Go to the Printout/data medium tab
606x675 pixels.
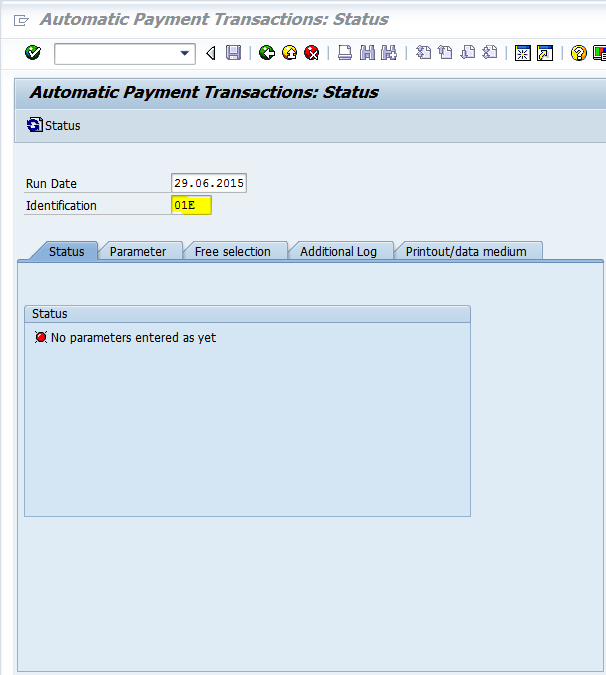coord(465,251)
